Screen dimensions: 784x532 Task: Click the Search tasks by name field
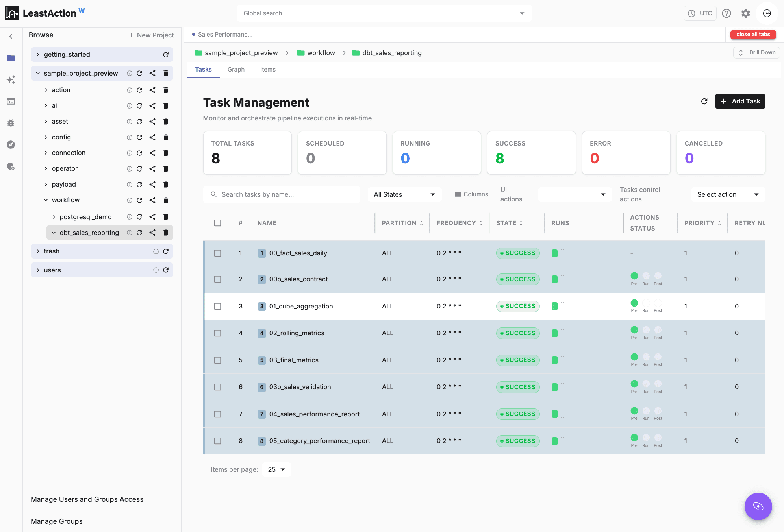[282, 195]
